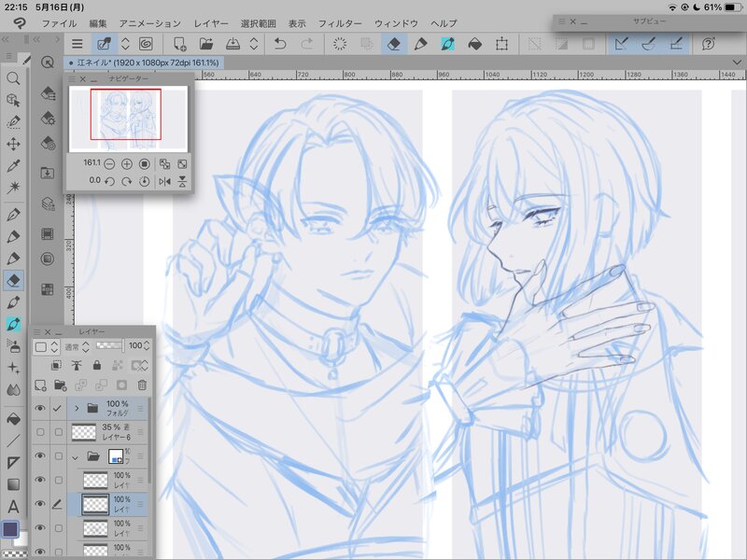Open palette color dropdown in Layer panel
The height and width of the screenshot is (560, 747).
[x=46, y=346]
